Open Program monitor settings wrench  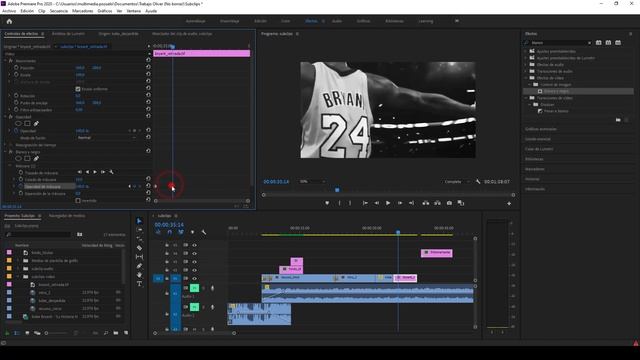(x=478, y=182)
